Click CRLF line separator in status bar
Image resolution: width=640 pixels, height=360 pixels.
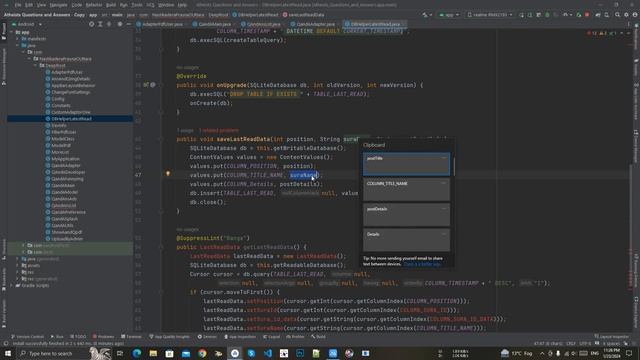(x=571, y=344)
